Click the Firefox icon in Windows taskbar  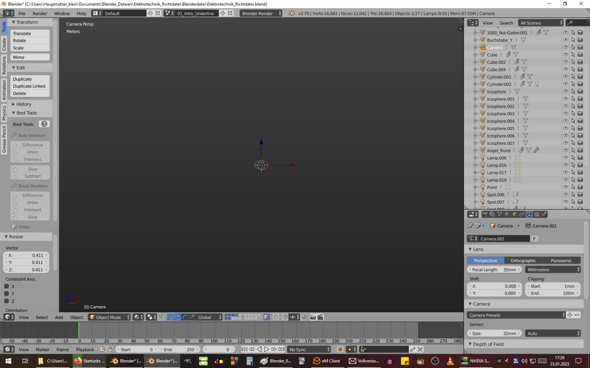coord(78,361)
